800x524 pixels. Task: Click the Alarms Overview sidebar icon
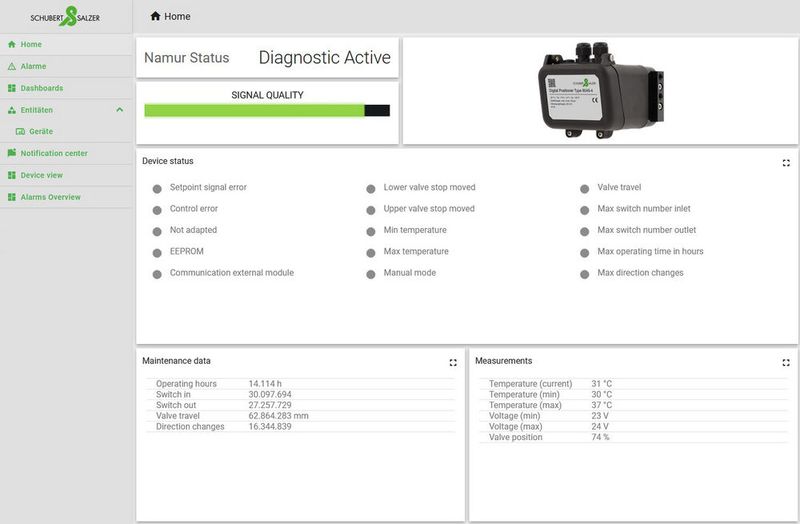click(x=12, y=197)
